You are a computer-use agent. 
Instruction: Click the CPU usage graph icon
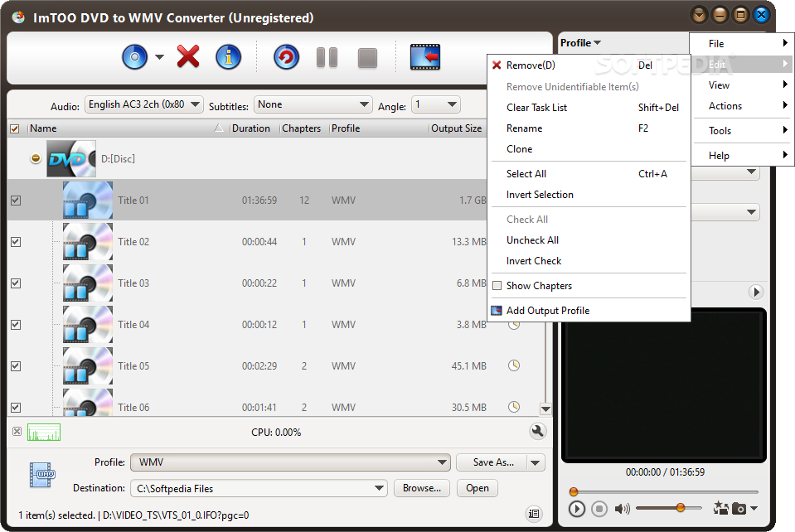pyautogui.click(x=44, y=433)
